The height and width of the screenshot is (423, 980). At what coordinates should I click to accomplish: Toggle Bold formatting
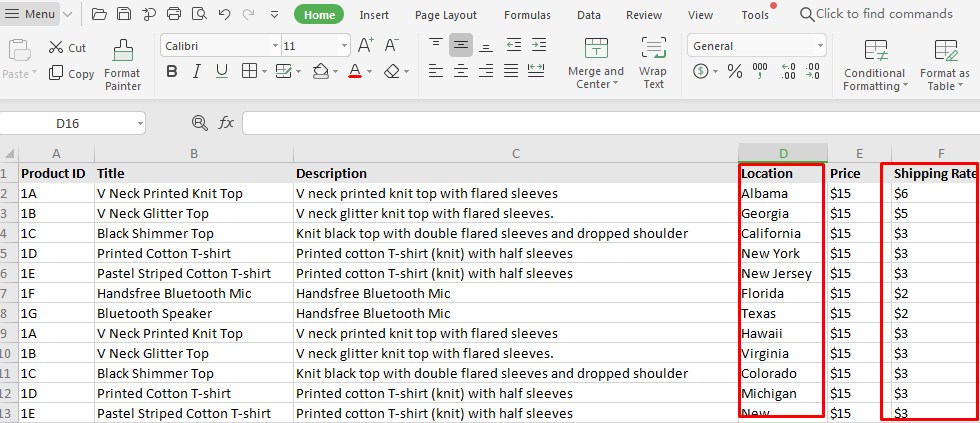click(172, 71)
